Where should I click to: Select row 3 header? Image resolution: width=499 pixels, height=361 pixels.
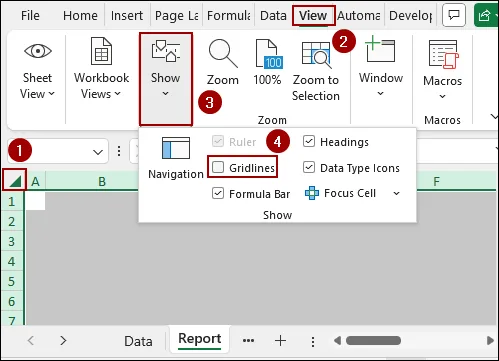[x=12, y=241]
